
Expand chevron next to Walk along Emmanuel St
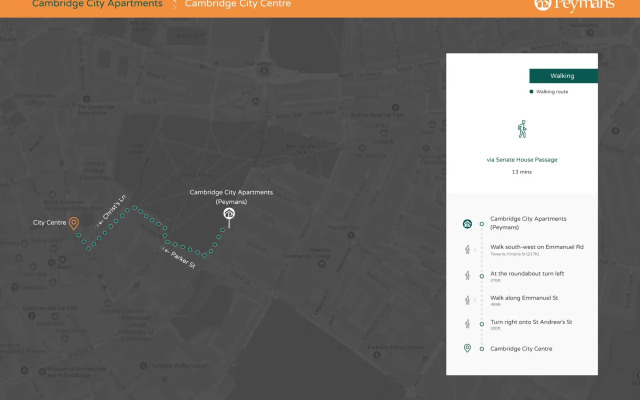coord(475,300)
